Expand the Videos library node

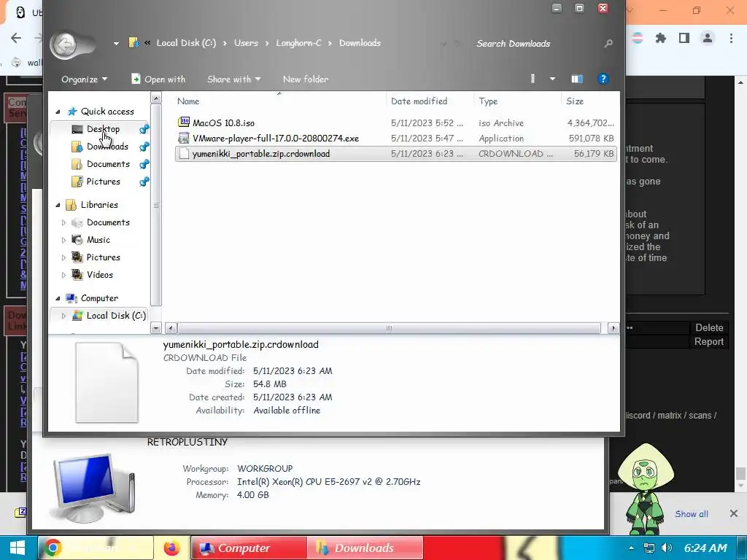click(x=64, y=275)
